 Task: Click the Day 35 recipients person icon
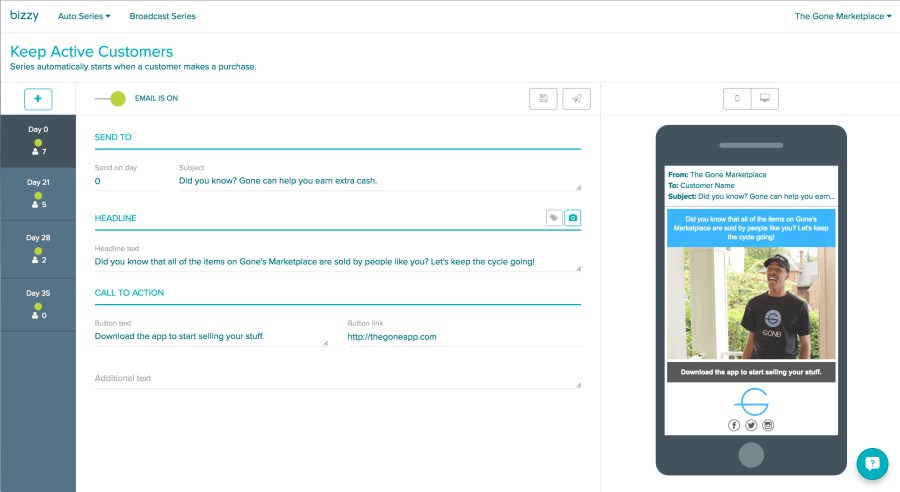(x=35, y=315)
